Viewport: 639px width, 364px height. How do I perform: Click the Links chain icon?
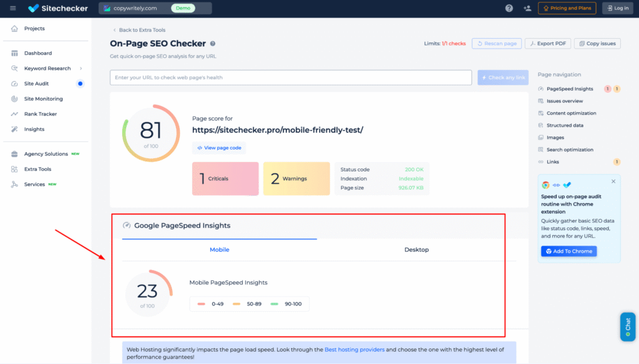click(541, 162)
